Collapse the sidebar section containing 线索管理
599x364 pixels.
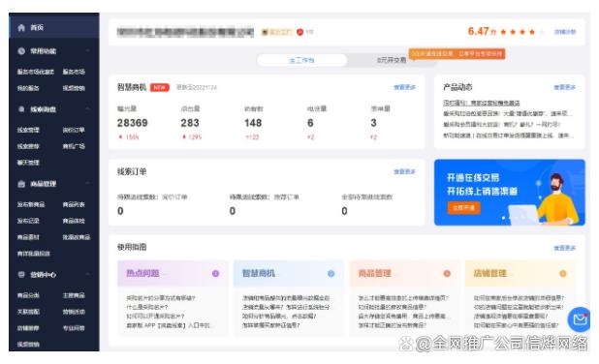tap(87, 109)
